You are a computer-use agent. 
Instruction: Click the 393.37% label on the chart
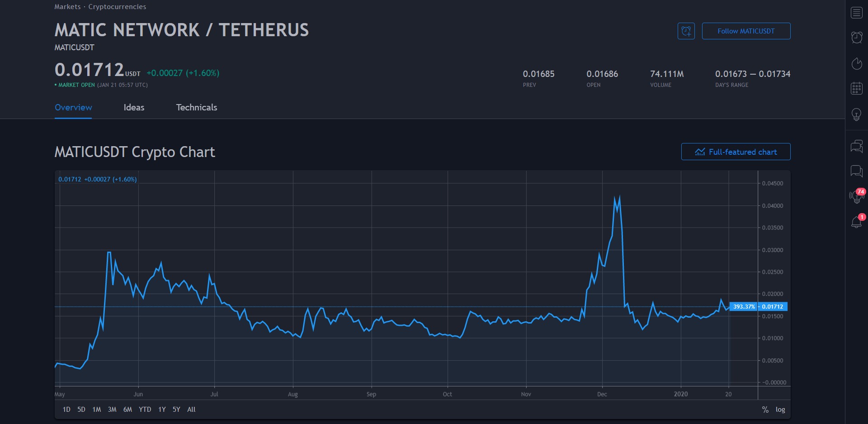[x=744, y=306]
